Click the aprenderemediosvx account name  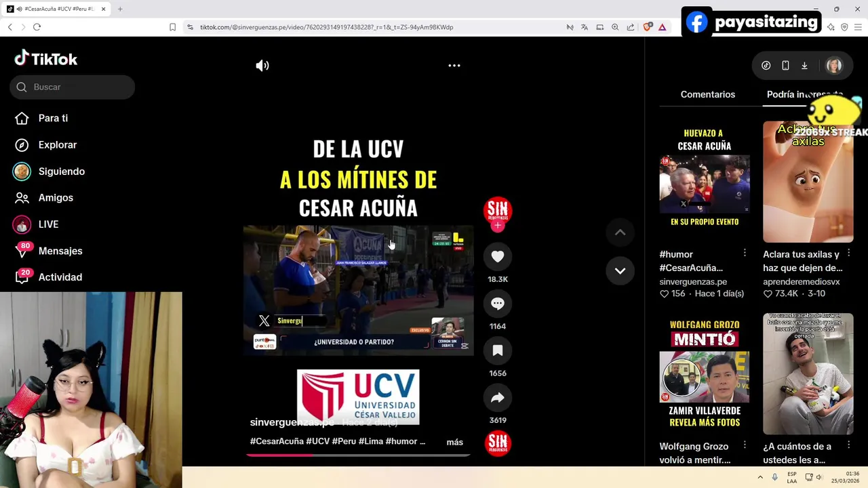(802, 281)
